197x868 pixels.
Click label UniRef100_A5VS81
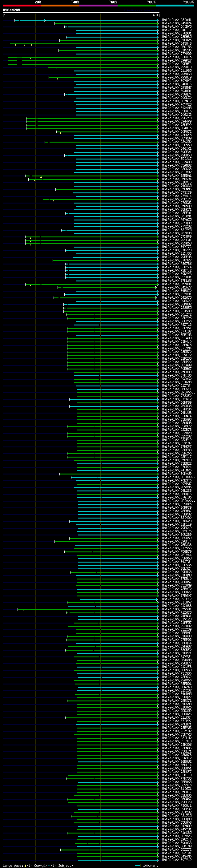pos(177,610)
